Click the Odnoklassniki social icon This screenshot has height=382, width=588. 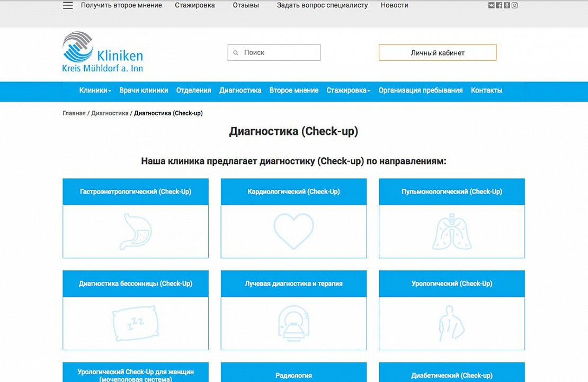(x=506, y=5)
